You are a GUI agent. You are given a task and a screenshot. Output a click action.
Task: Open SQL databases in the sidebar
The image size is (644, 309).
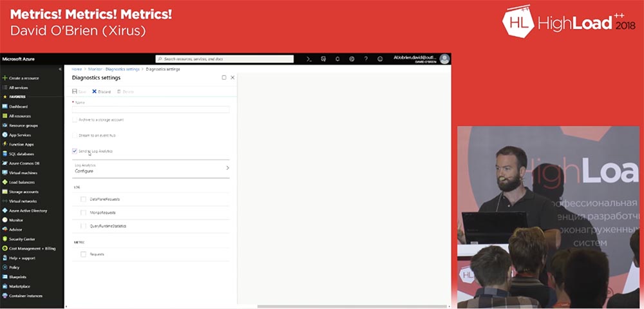[x=21, y=154]
